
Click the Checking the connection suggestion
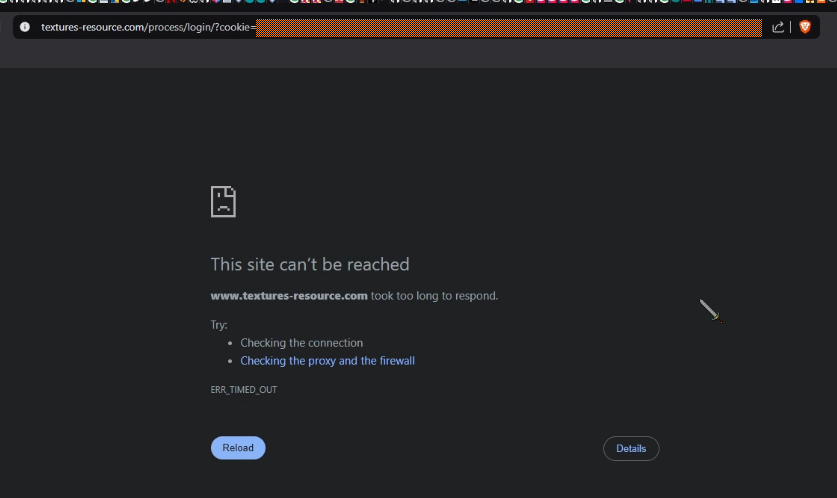[302, 343]
